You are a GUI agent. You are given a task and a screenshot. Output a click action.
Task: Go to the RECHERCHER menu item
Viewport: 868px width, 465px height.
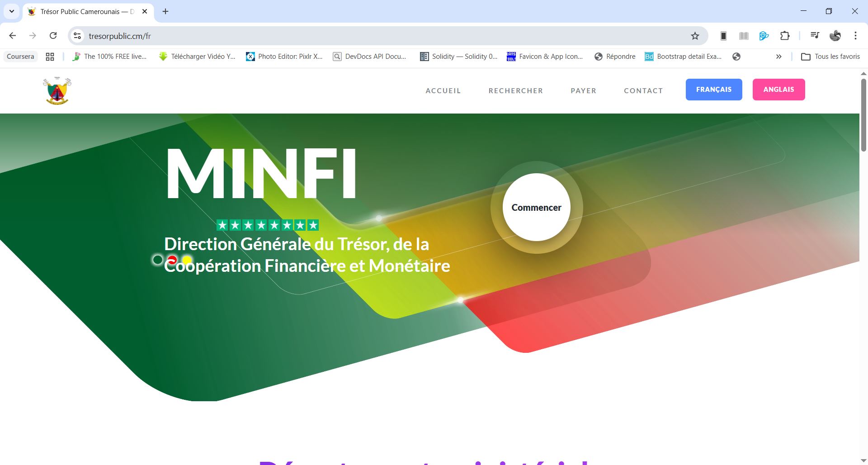515,90
